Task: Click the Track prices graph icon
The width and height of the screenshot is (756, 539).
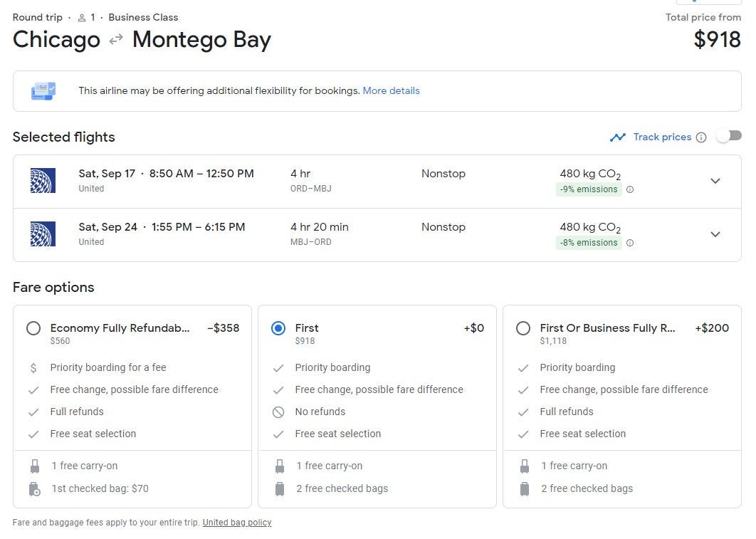Action: [x=617, y=137]
